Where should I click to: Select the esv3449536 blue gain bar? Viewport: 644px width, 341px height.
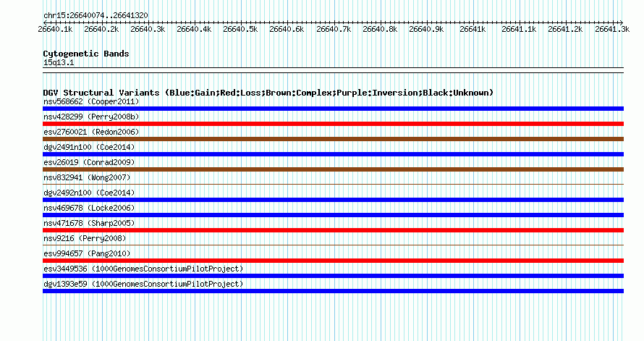click(x=333, y=276)
